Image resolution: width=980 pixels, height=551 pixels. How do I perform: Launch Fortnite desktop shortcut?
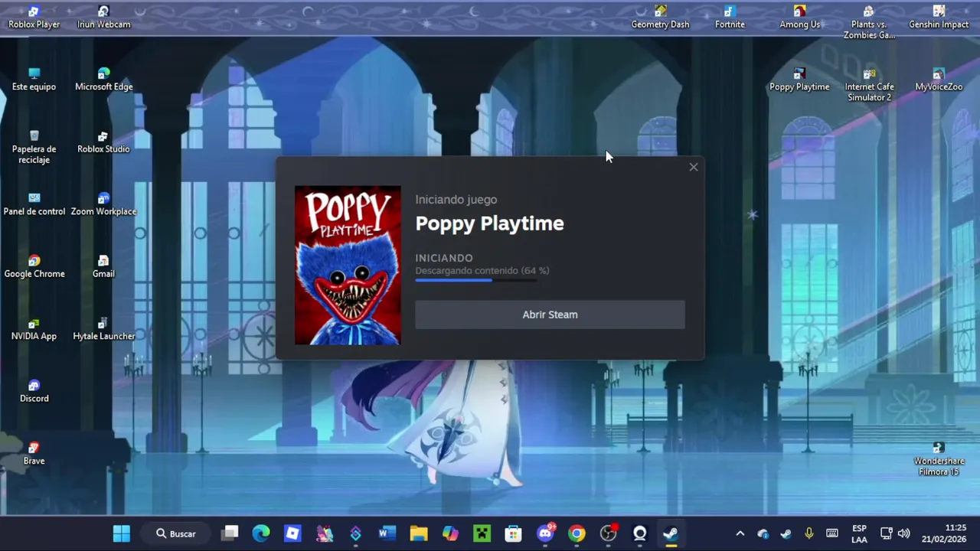(x=730, y=18)
